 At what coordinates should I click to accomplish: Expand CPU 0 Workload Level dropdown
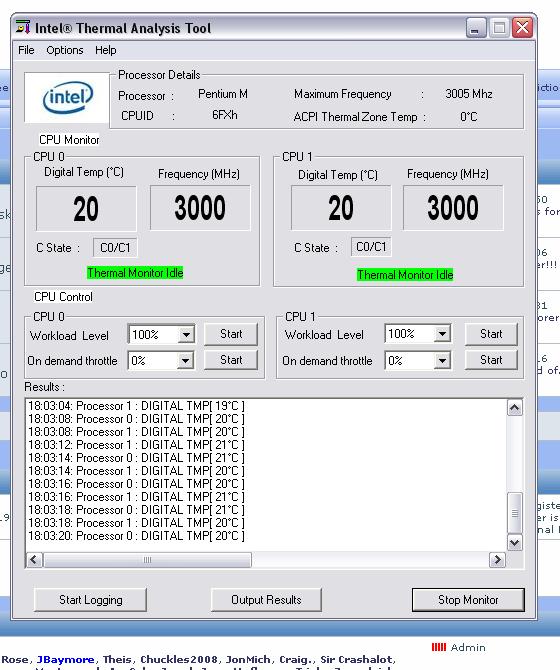(x=186, y=335)
